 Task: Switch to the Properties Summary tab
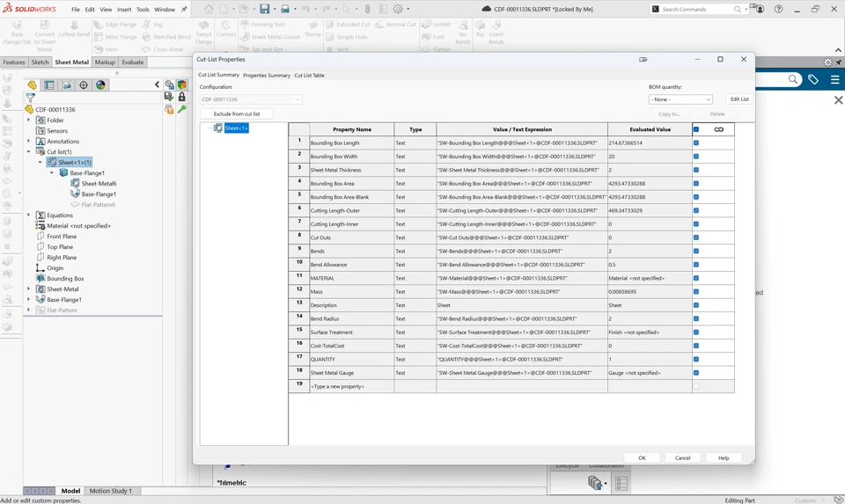(267, 76)
